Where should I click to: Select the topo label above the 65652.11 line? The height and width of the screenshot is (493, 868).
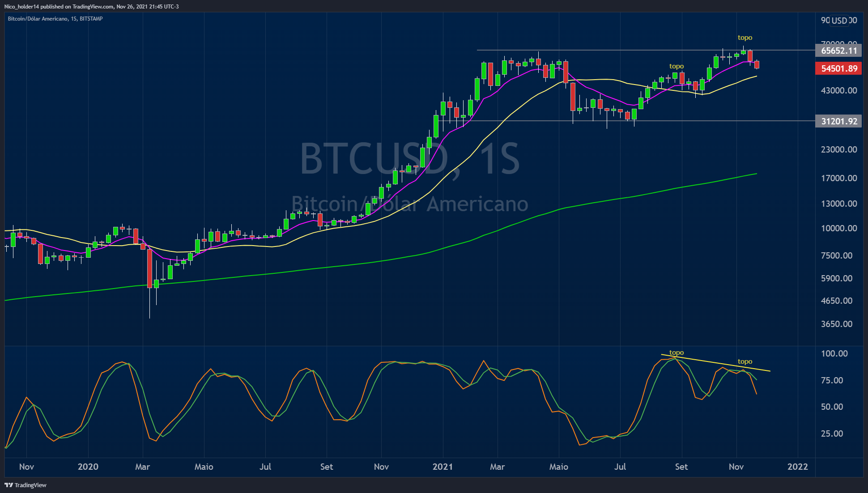[x=745, y=38]
